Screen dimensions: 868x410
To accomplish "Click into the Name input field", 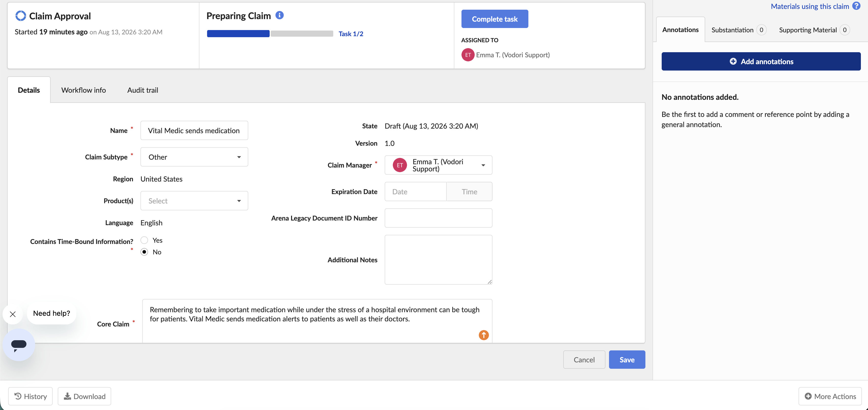I will [194, 130].
